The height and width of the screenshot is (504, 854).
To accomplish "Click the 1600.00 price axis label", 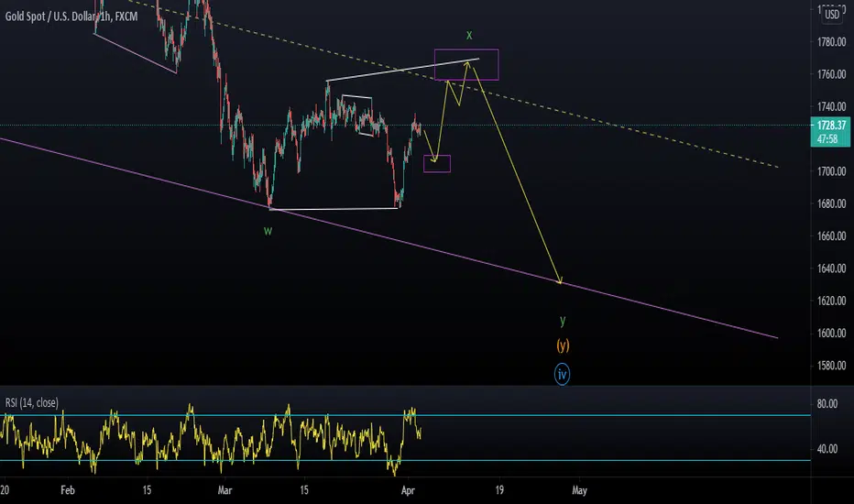I will [x=832, y=333].
